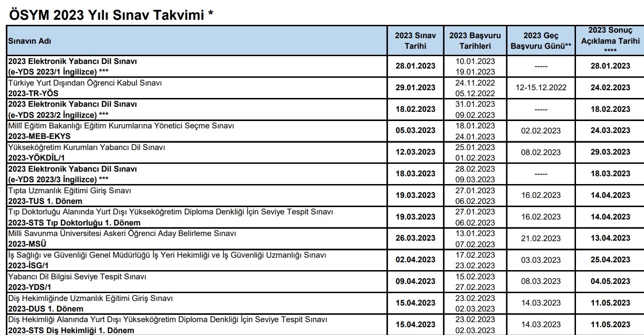Click the 2023-TUS 1. Dönem exam name
This screenshot has height=335, width=644.
pos(45,201)
